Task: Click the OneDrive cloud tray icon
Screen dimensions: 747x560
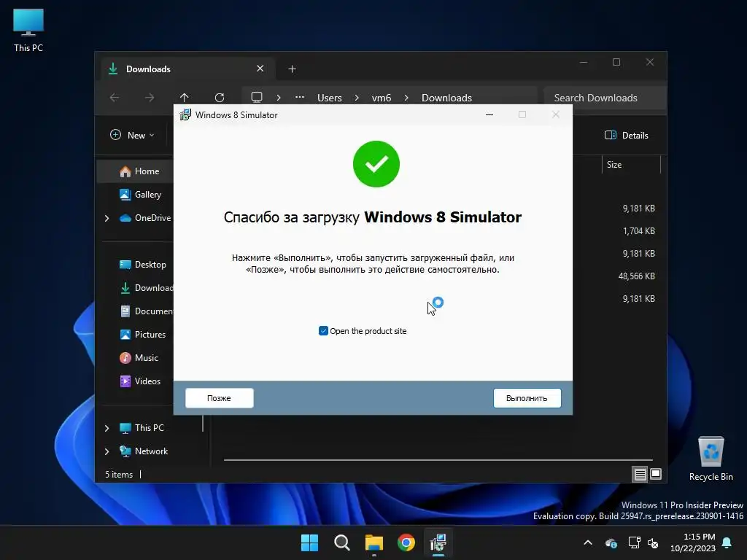Action: coord(611,542)
